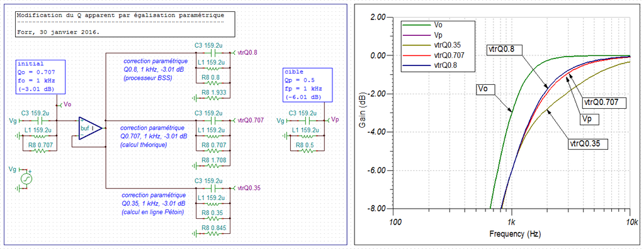644x249 pixels.
Task: Select the buf amplifier triangle symbol
Action: point(91,128)
